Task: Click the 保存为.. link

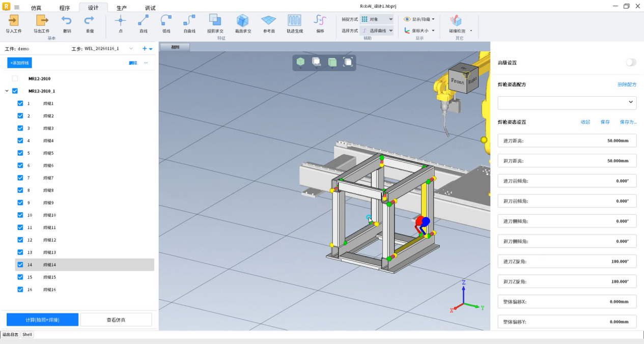Action: [x=628, y=122]
